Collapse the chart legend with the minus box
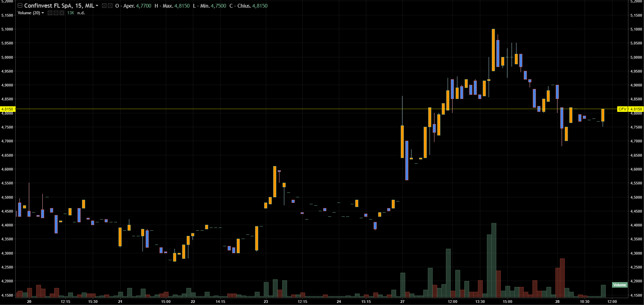This screenshot has width=644, height=305. click(x=20, y=6)
